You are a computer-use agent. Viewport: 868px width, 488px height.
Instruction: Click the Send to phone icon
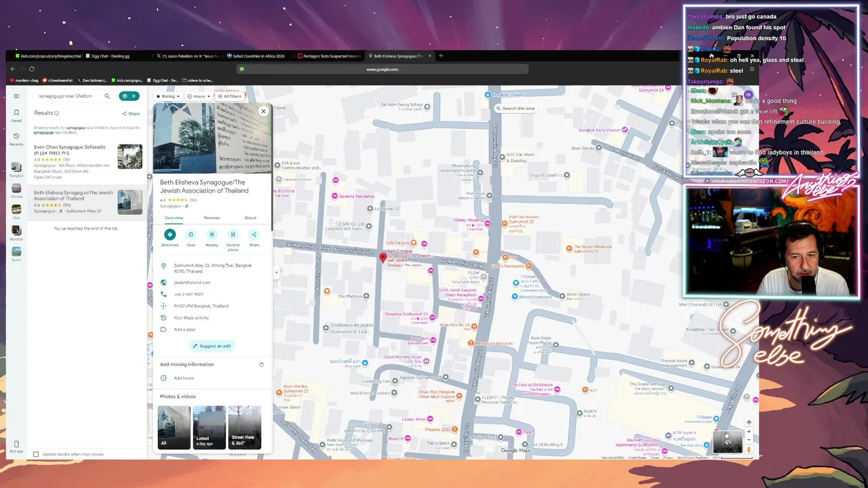(x=233, y=235)
